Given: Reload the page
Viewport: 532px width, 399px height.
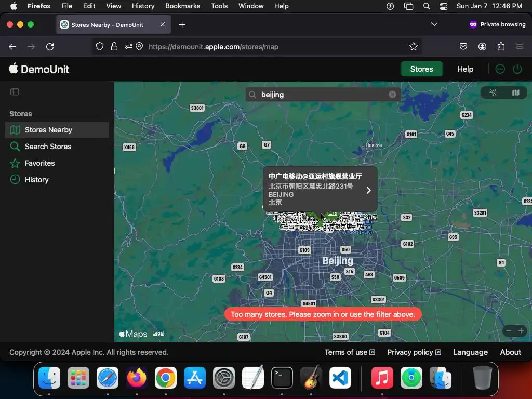Looking at the screenshot, I should click(50, 46).
